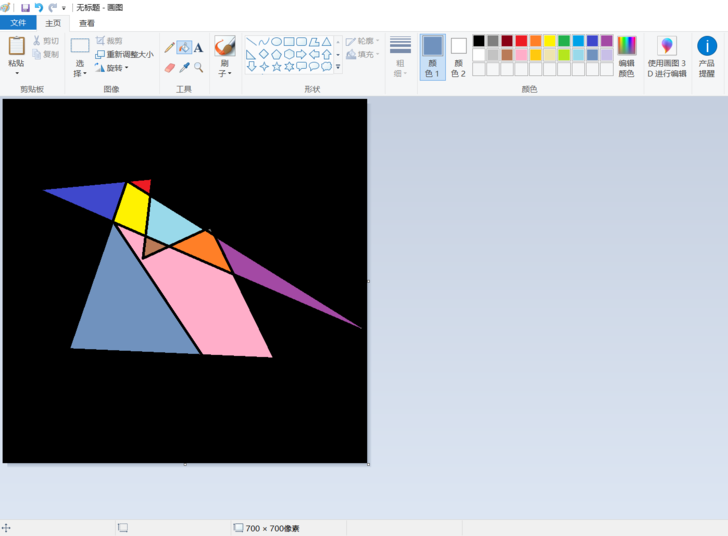Select the Text tool
This screenshot has height=536, width=728.
[x=198, y=47]
